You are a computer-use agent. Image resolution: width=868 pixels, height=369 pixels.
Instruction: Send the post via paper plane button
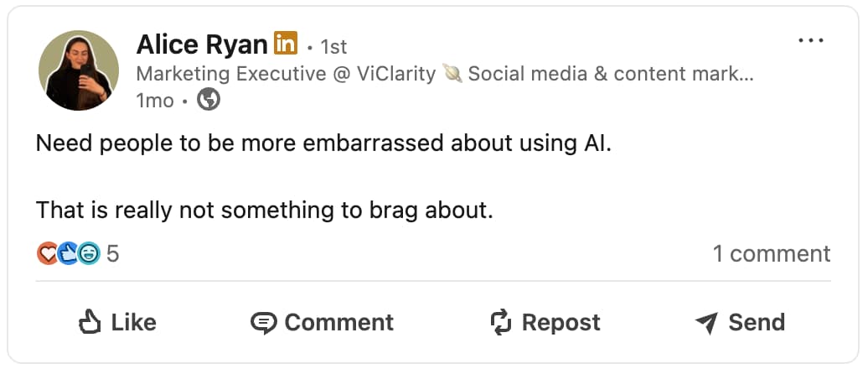[740, 323]
